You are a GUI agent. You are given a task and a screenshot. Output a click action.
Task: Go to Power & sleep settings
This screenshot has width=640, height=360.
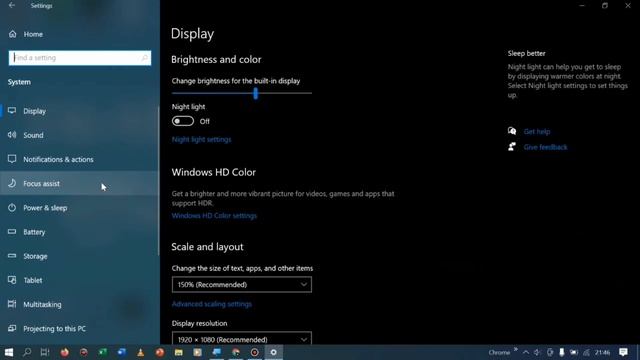point(80,207)
